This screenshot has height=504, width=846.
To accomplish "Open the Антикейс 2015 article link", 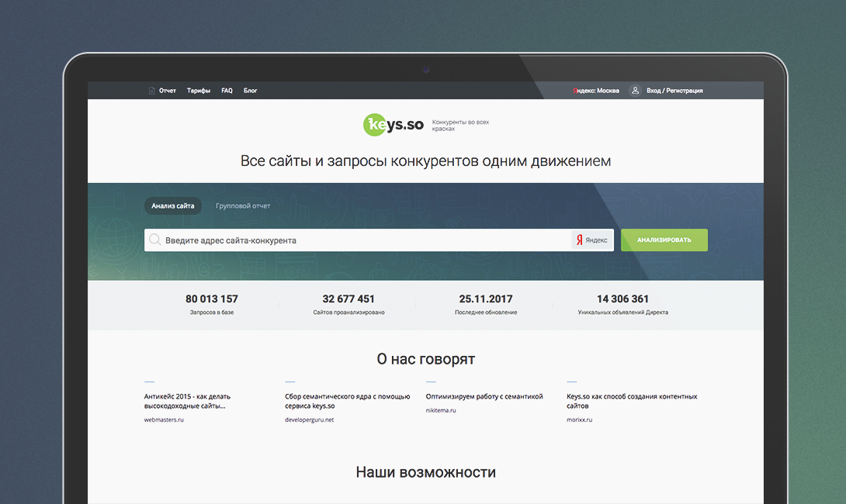I will tap(187, 401).
